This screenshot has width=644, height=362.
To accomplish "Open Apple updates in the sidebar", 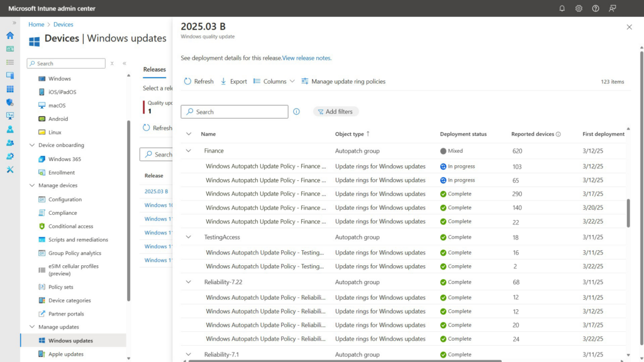I will (x=65, y=354).
